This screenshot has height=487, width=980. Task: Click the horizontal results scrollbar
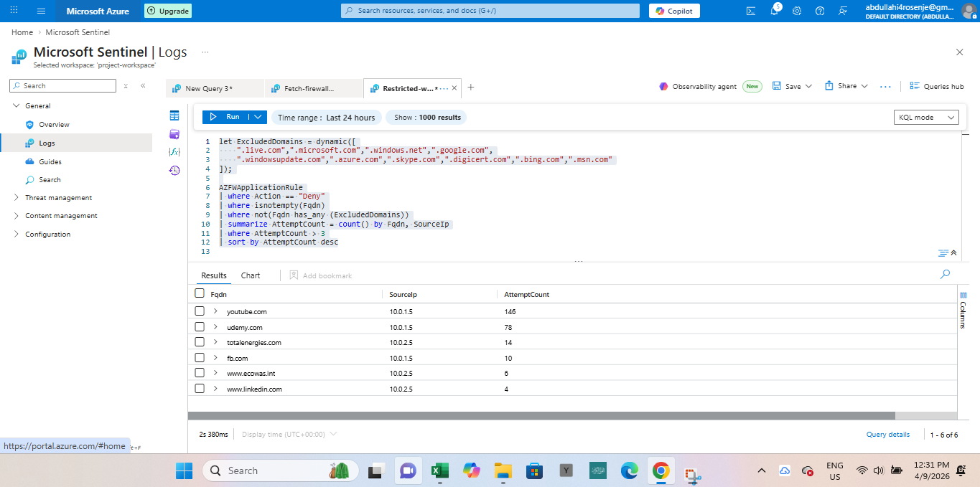pos(541,415)
